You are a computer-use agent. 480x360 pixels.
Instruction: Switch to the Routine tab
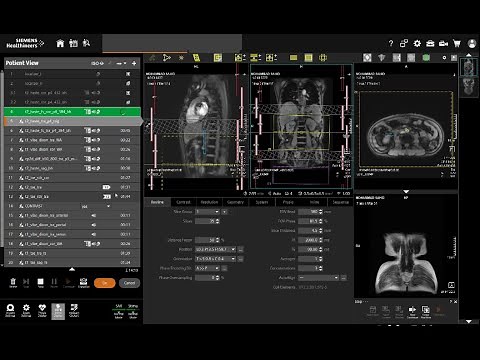(x=157, y=202)
